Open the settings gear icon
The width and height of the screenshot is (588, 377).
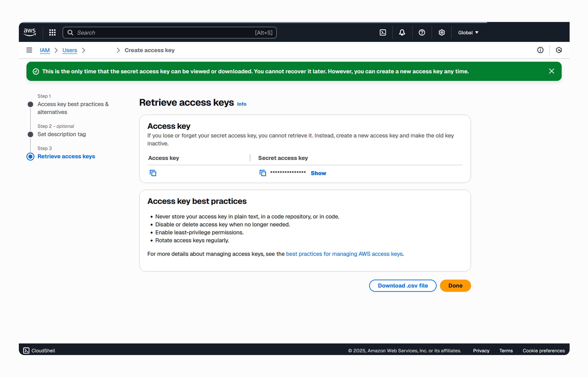441,33
